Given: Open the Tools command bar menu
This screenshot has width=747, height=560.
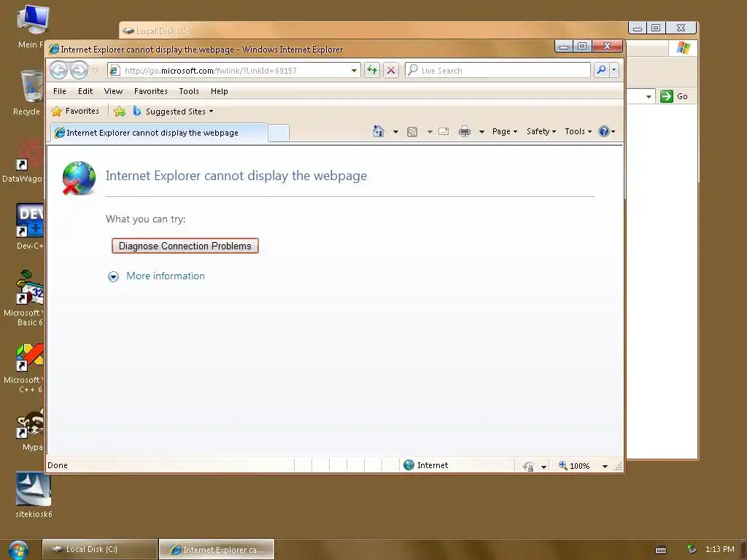Looking at the screenshot, I should pyautogui.click(x=578, y=131).
